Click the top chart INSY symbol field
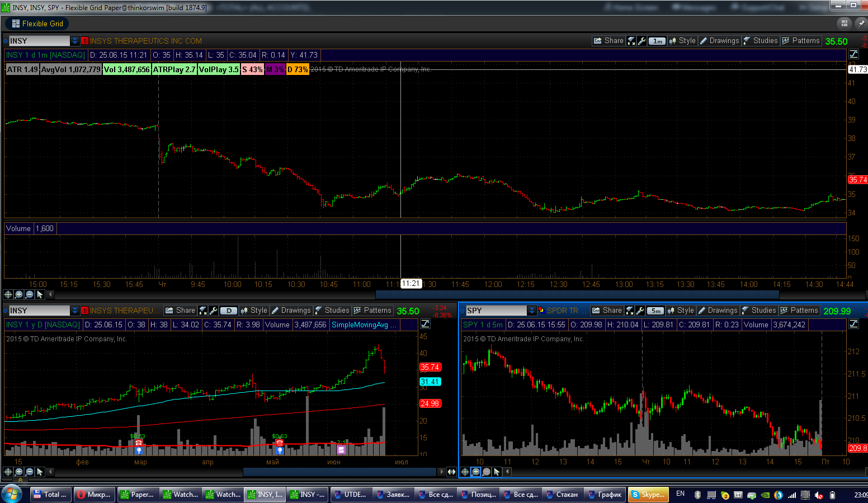Viewport: 868px width, 503px height. [x=39, y=41]
